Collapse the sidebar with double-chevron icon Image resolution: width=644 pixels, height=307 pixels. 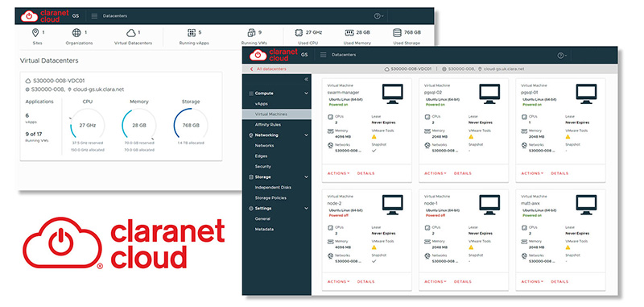[x=306, y=80]
